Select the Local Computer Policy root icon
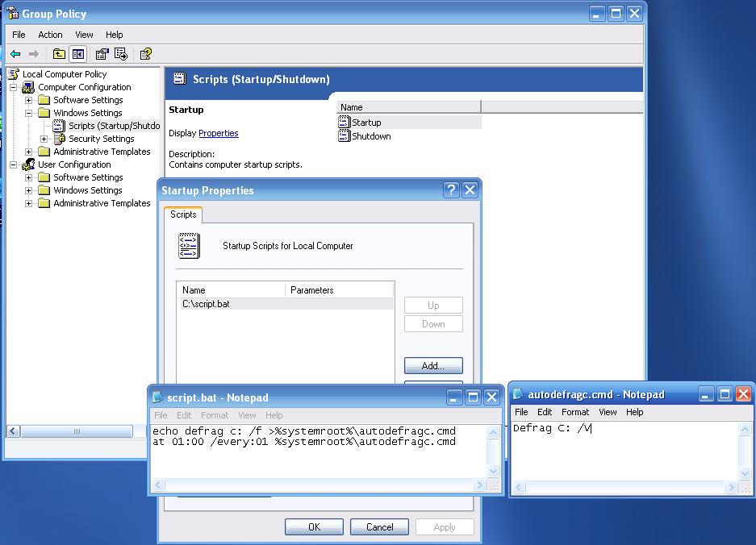This screenshot has height=545, width=756. 14,74
